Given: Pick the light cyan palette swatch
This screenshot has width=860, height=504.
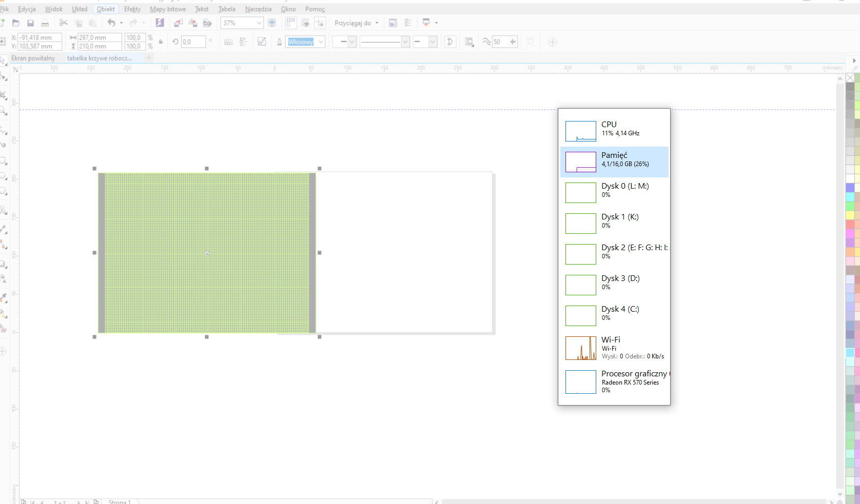Looking at the screenshot, I should coord(850,353).
